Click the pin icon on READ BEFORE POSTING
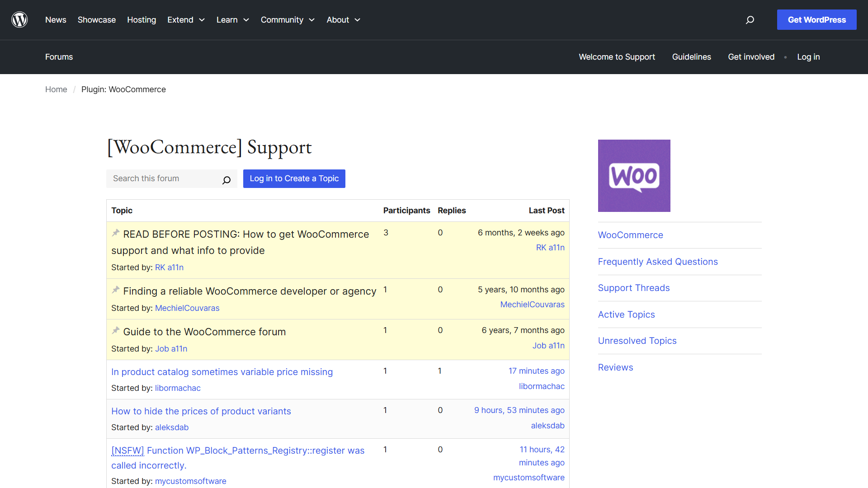868x488 pixels. (116, 233)
